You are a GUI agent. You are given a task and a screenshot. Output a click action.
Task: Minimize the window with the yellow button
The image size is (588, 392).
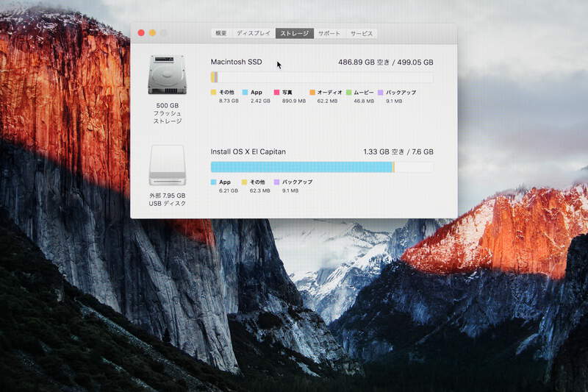[x=152, y=33]
